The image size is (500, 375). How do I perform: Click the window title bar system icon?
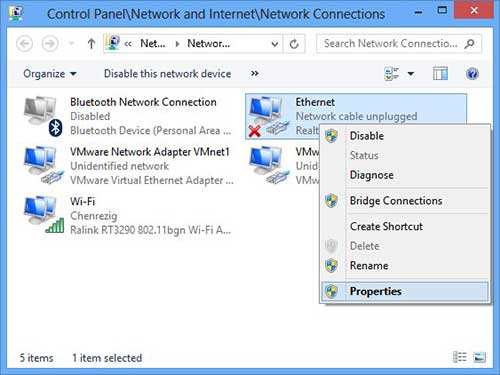tap(16, 13)
